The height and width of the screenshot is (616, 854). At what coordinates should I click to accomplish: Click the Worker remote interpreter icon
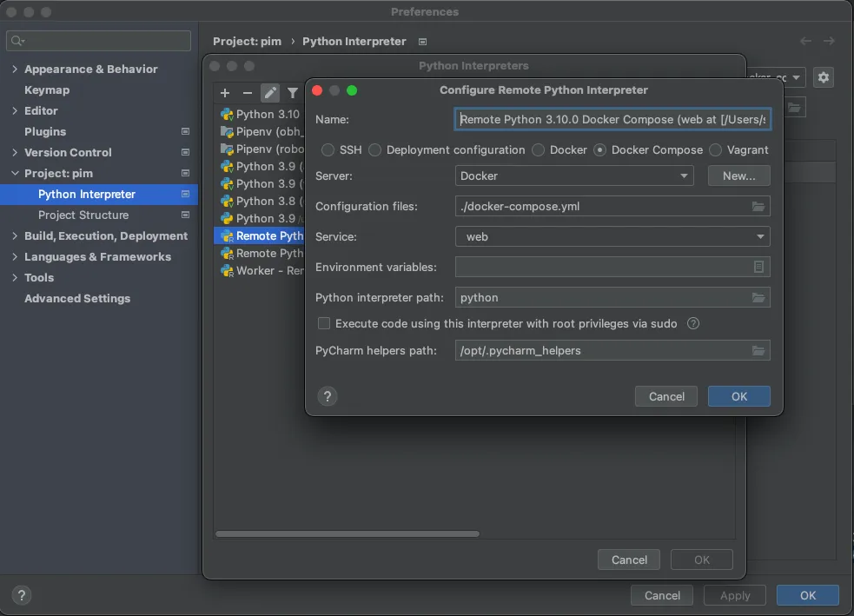(x=227, y=271)
